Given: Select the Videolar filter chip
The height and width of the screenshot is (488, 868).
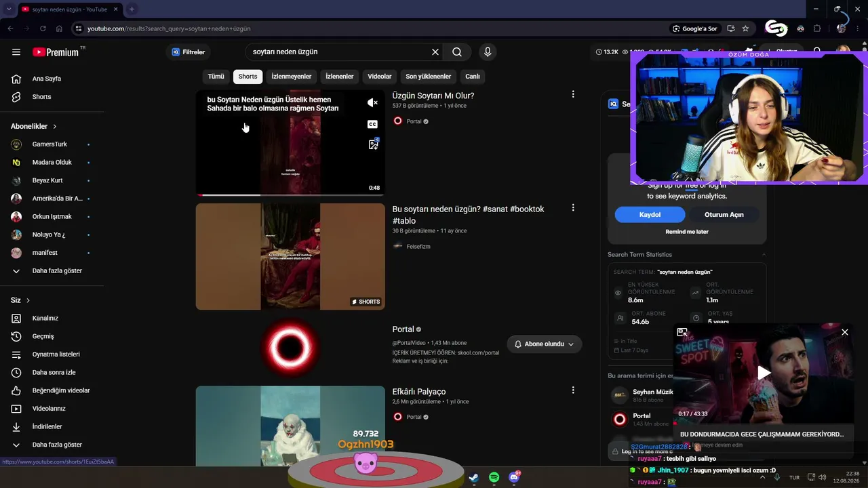Looking at the screenshot, I should [x=380, y=77].
